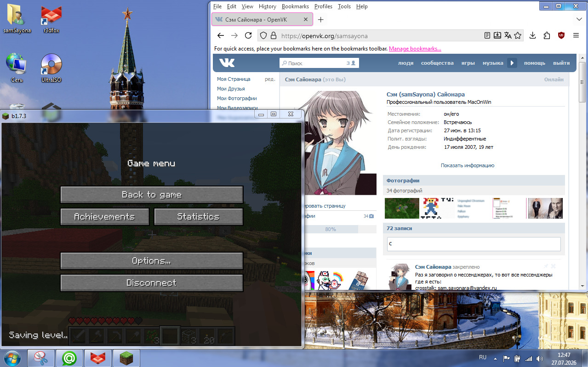The image size is (588, 367).
Task: Open a new browser tab
Action: point(321,19)
